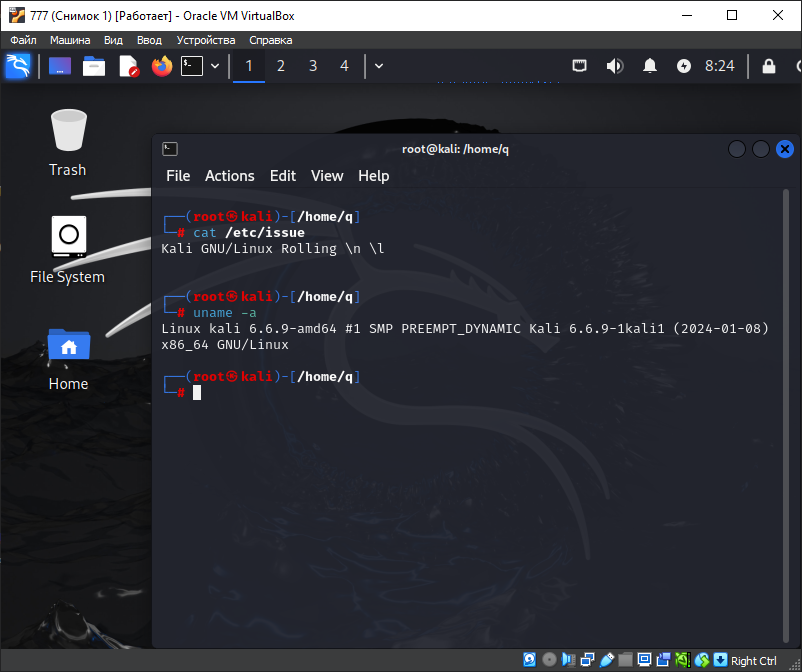
Task: Click the 8:24 panel clock
Action: [x=720, y=66]
